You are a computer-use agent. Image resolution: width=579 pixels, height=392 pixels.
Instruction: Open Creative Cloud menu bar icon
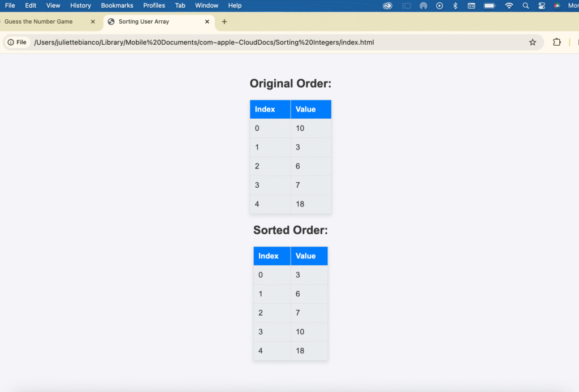coord(387,6)
